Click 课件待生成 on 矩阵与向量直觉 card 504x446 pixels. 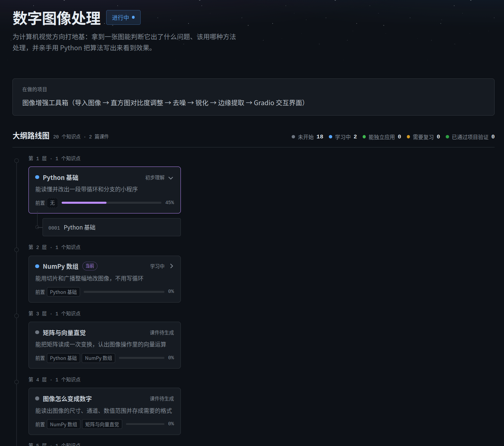pyautogui.click(x=162, y=333)
